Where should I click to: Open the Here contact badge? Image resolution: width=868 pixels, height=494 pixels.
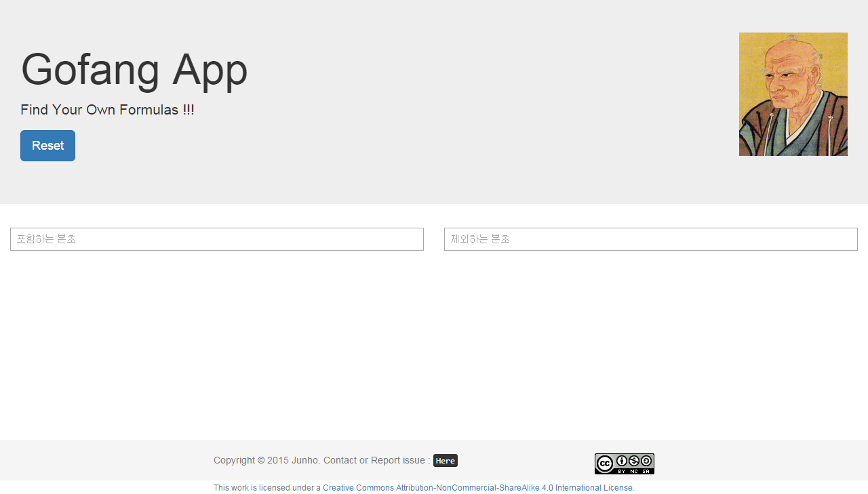[446, 461]
